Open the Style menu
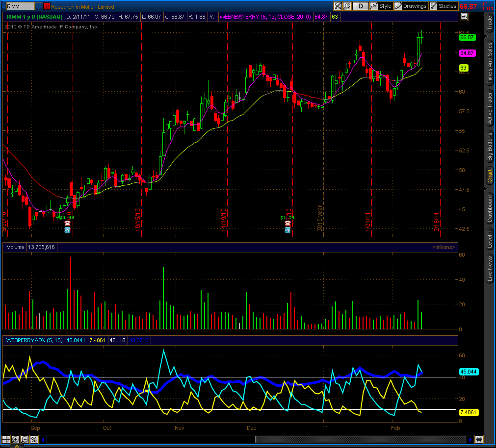Viewport: 496px width, 448px height. pos(381,6)
